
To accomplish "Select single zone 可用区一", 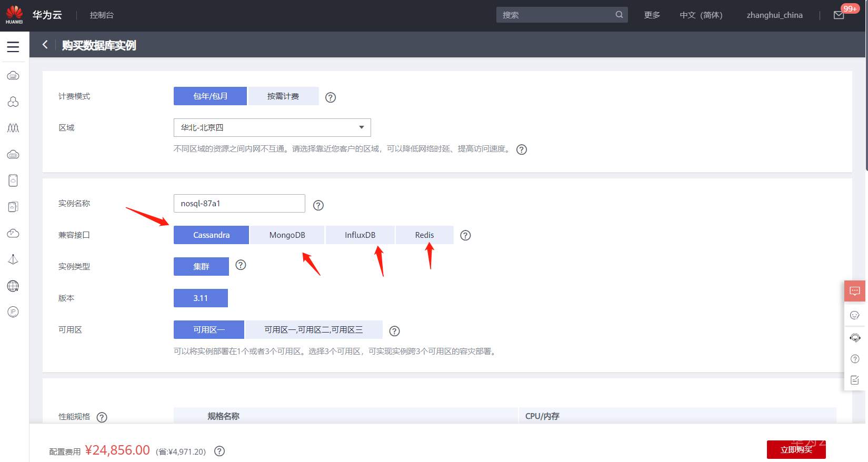I will coord(209,330).
